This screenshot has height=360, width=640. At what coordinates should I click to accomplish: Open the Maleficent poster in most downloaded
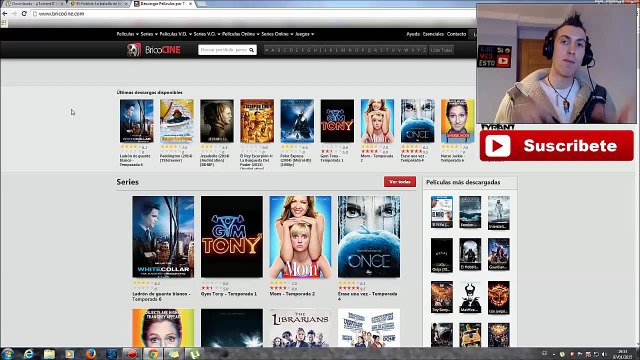coord(470,297)
